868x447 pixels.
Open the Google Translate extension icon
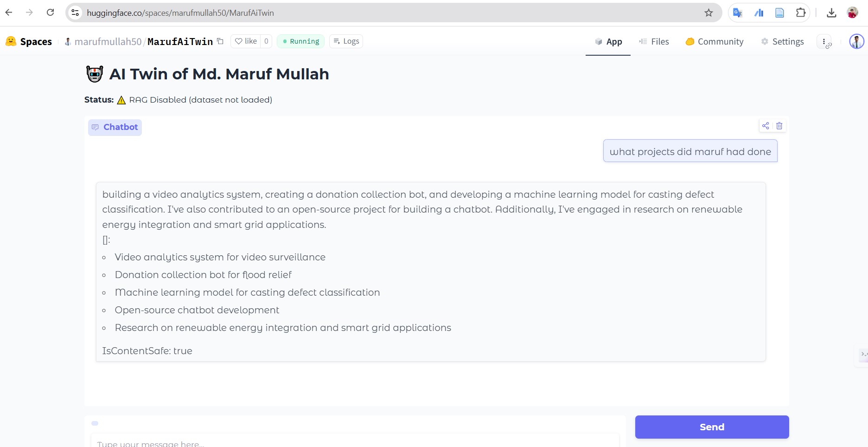737,13
